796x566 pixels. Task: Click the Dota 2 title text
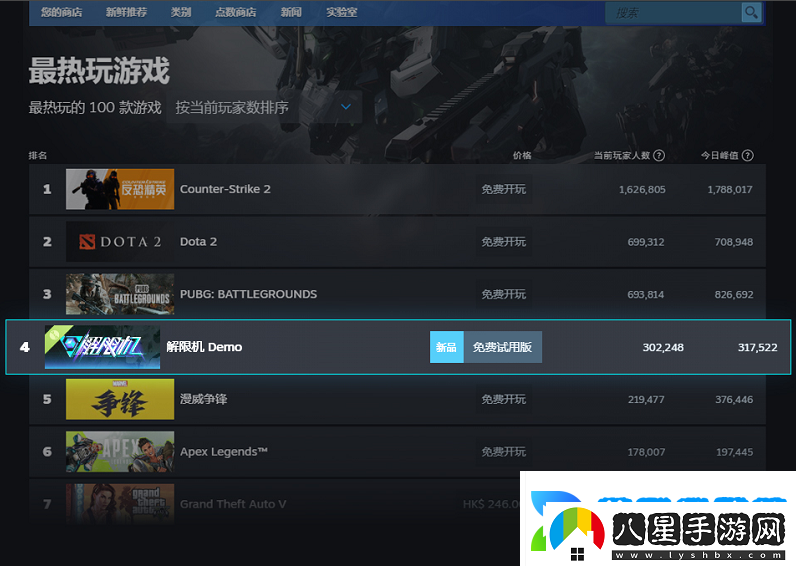[198, 242]
